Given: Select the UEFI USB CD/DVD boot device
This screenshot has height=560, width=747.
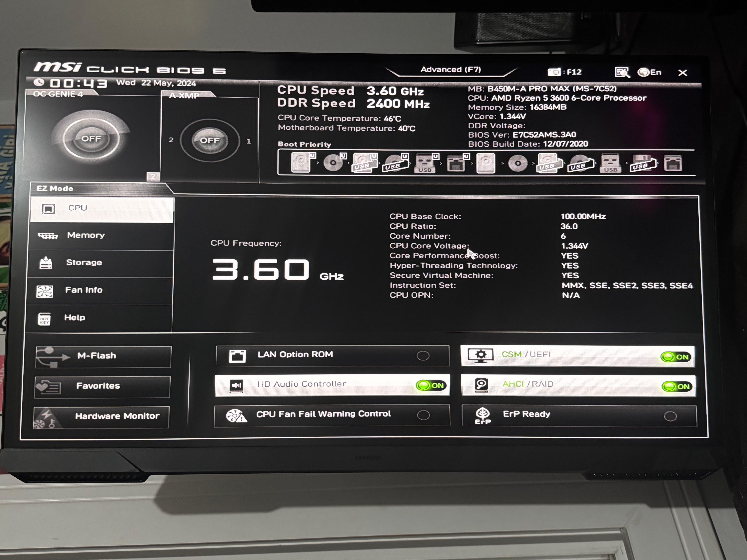Looking at the screenshot, I should [395, 163].
